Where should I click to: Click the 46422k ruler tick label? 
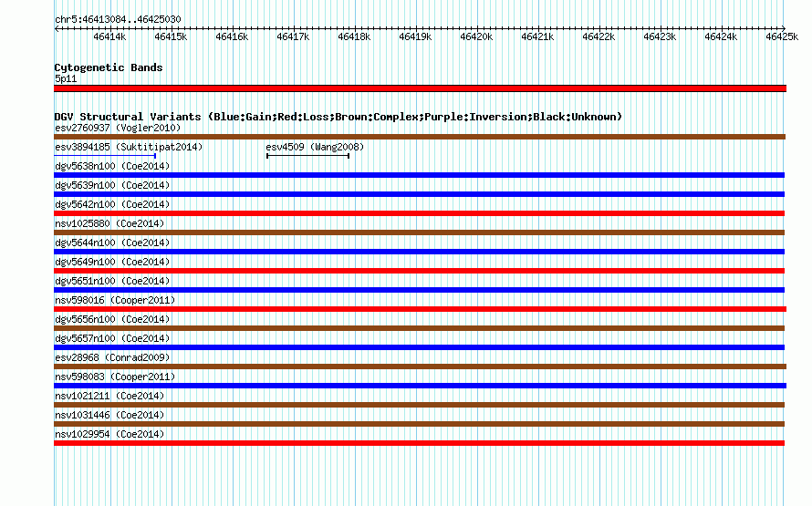click(599, 36)
